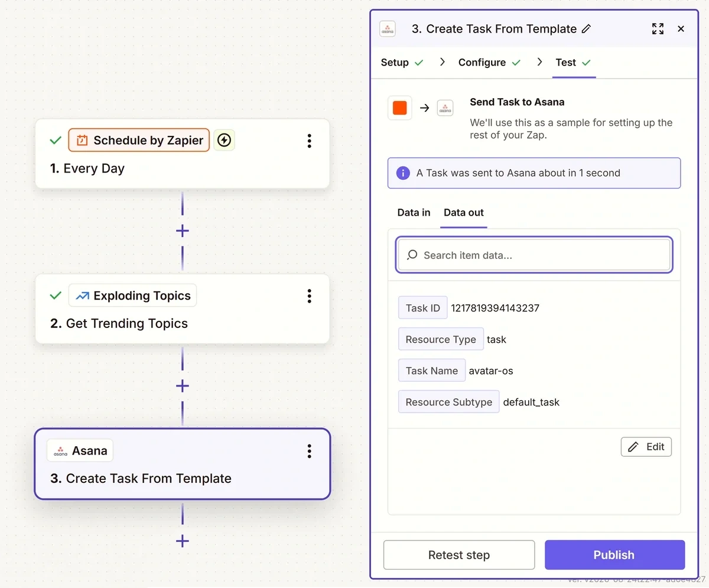Image resolution: width=709 pixels, height=588 pixels.
Task: Click the chevron between Setup and Configure
Action: coord(442,62)
